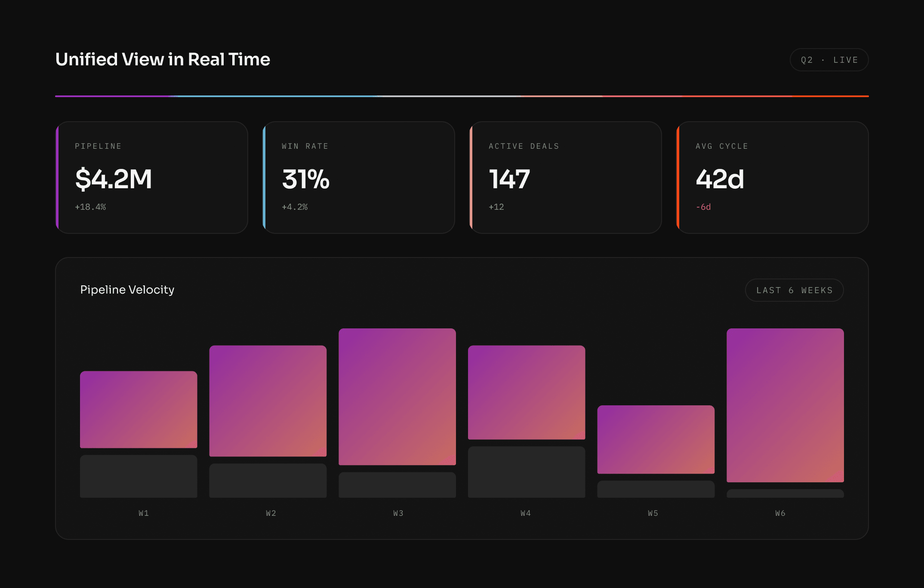Click the W6 axis label
Image resolution: width=924 pixels, height=588 pixels.
point(780,513)
